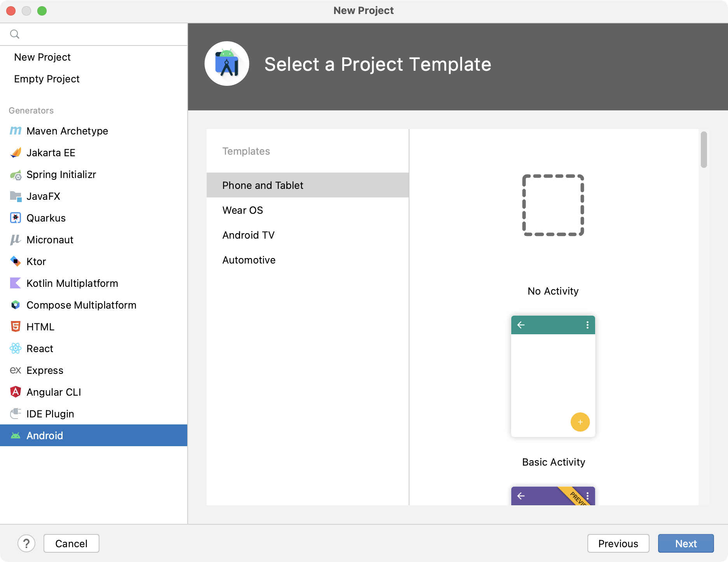
Task: Click the Quarkus generator icon
Action: pos(16,218)
